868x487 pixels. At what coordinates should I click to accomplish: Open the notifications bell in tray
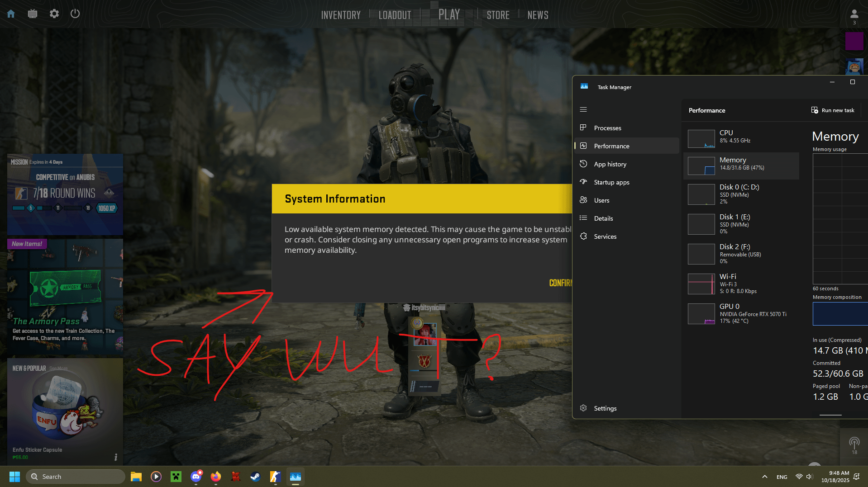pyautogui.click(x=856, y=477)
